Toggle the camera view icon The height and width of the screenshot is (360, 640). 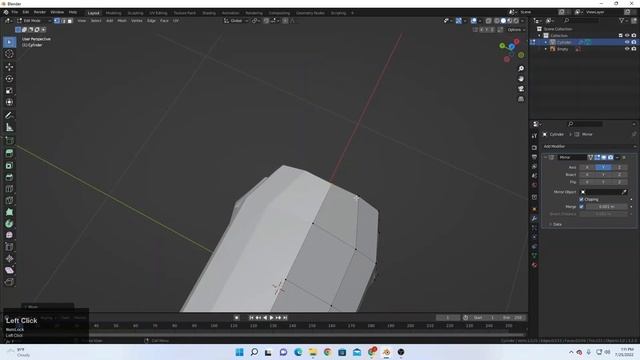point(521,89)
